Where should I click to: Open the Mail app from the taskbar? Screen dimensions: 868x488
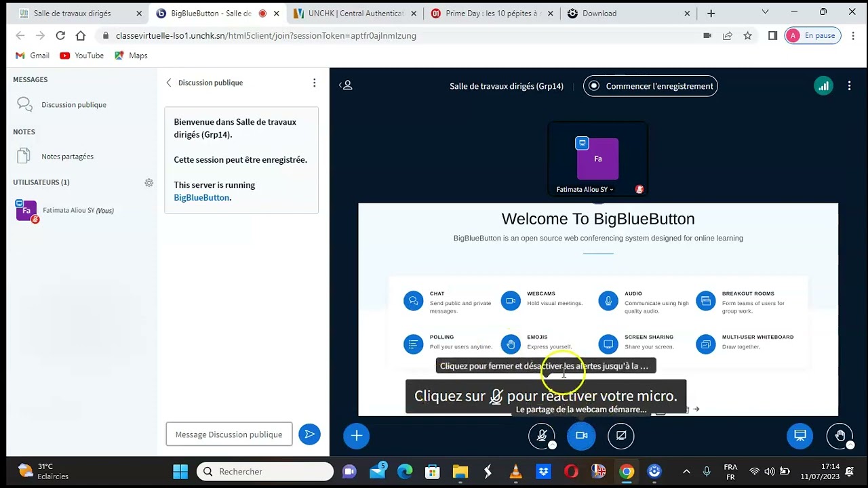(x=376, y=472)
